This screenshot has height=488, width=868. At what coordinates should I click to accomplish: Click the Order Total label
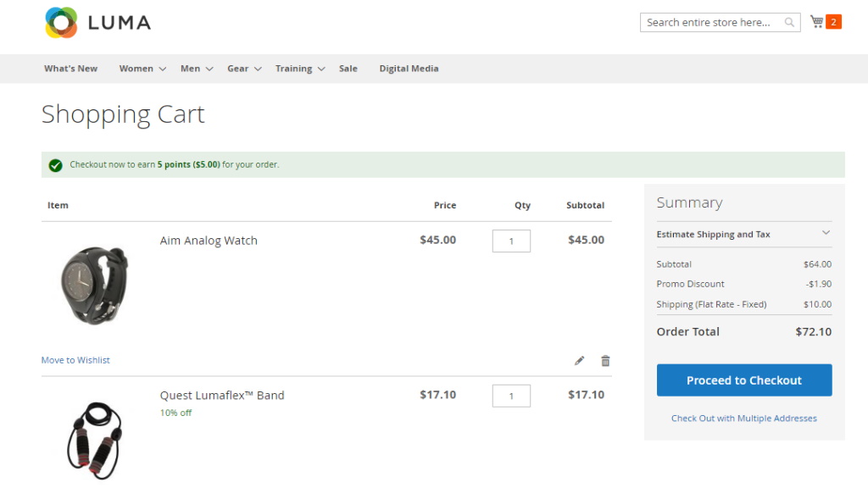tap(688, 332)
